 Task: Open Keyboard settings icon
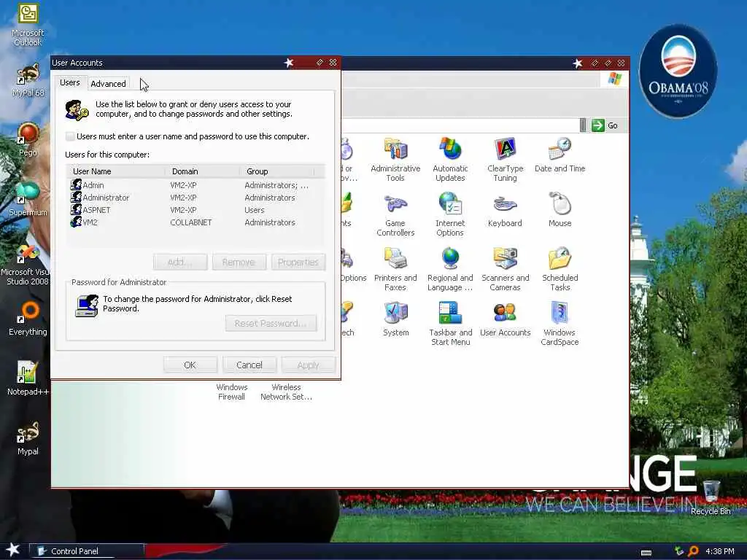pos(505,209)
